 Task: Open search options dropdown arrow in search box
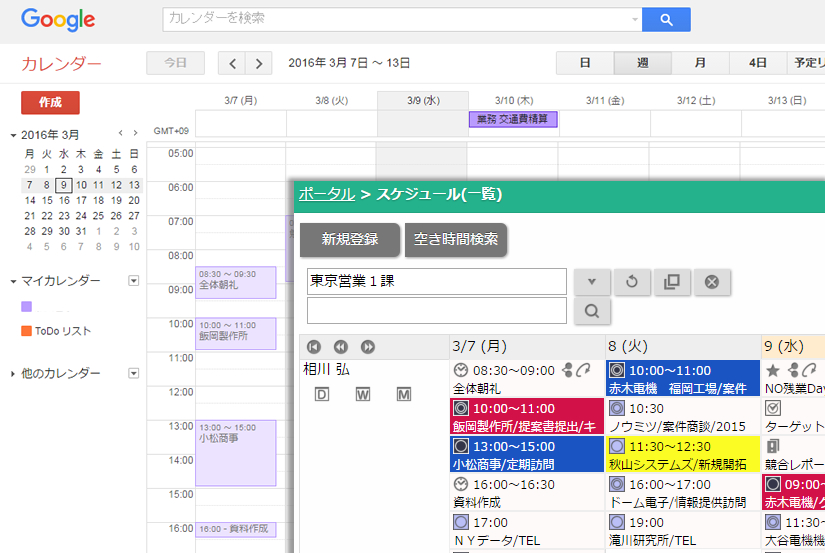point(635,19)
